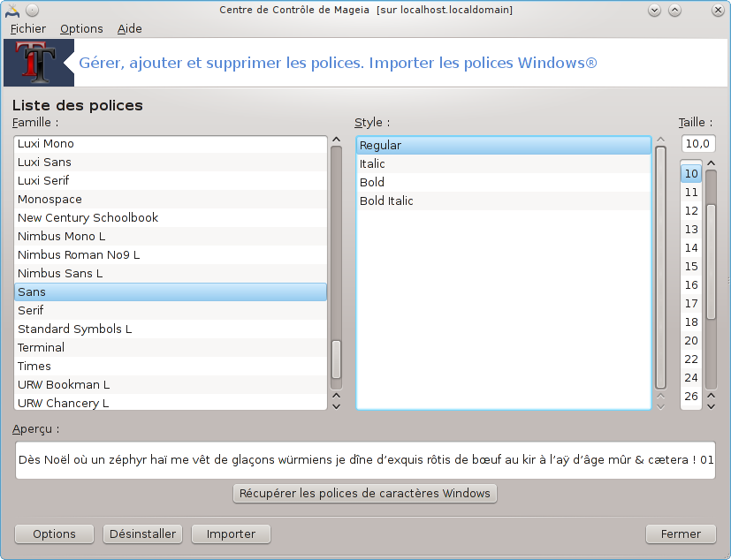Select Luxi Sans font family

[x=171, y=163]
